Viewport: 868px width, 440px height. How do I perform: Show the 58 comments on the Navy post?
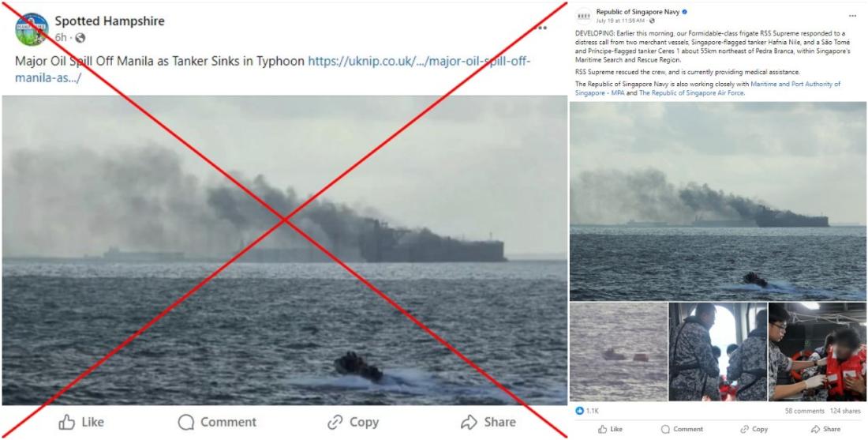click(804, 412)
